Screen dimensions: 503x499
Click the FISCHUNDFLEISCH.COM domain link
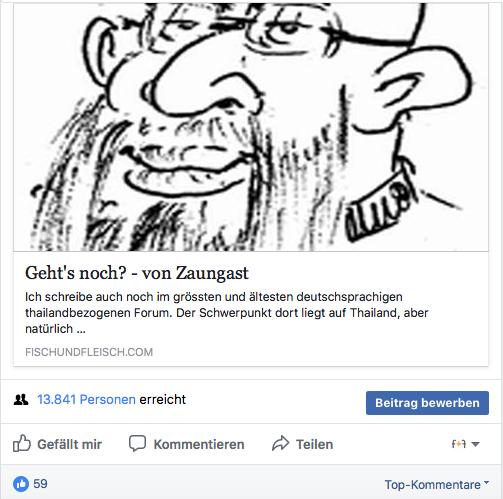tap(89, 352)
